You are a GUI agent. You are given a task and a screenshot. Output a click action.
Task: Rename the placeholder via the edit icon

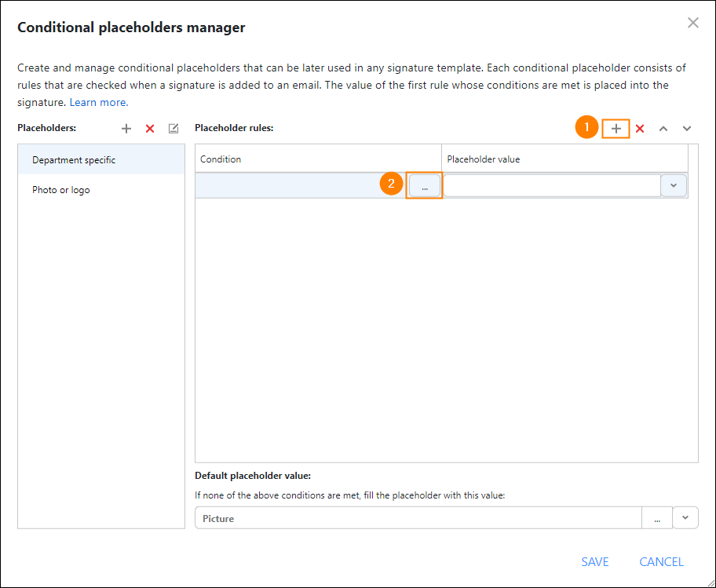[174, 128]
